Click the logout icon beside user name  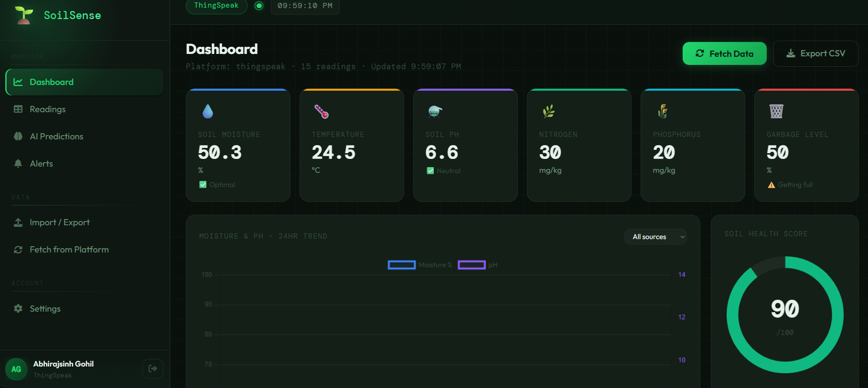pyautogui.click(x=153, y=368)
